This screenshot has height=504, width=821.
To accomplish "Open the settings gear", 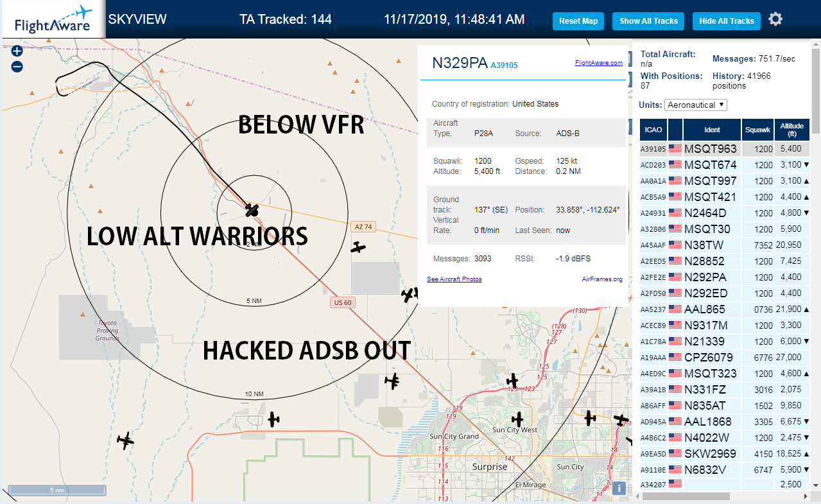I will [775, 19].
